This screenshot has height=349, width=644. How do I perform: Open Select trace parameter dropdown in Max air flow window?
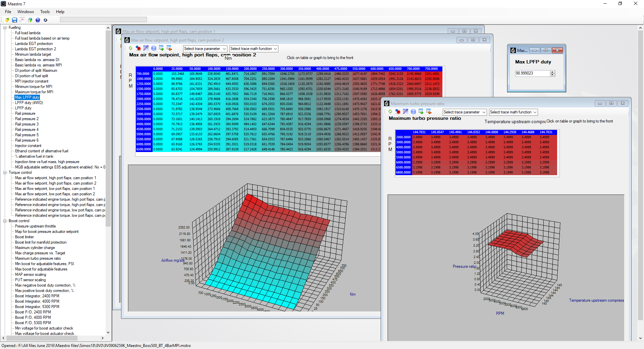pyautogui.click(x=205, y=49)
